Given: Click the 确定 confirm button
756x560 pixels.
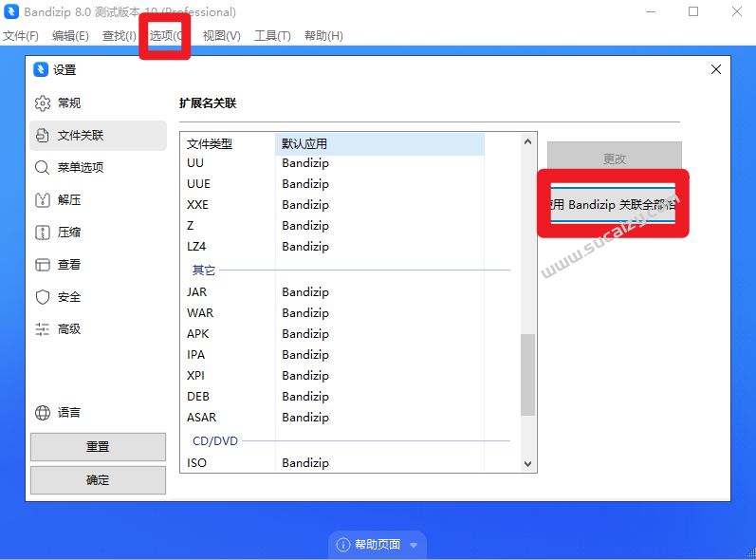Looking at the screenshot, I should tap(98, 480).
